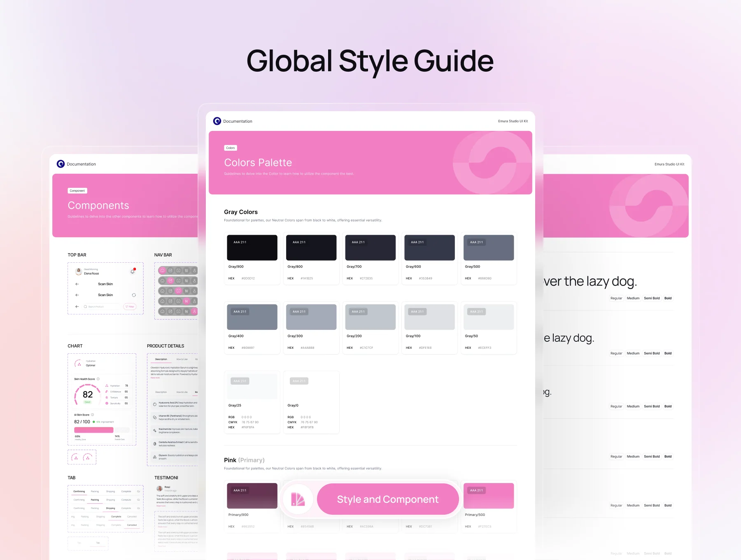
Task: Click the pink AI Skin Score progress bar
Action: (94, 430)
